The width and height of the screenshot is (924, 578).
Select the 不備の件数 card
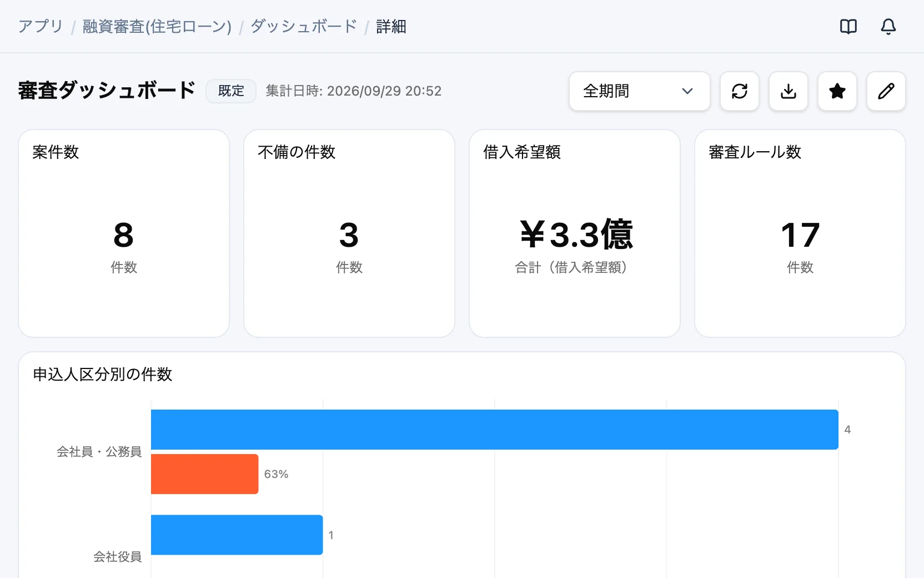(349, 233)
